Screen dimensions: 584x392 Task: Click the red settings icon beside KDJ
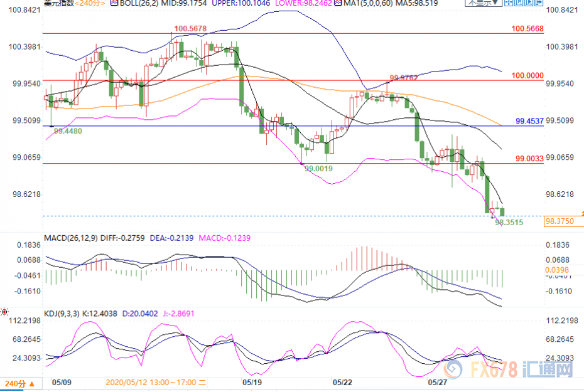pos(5,311)
